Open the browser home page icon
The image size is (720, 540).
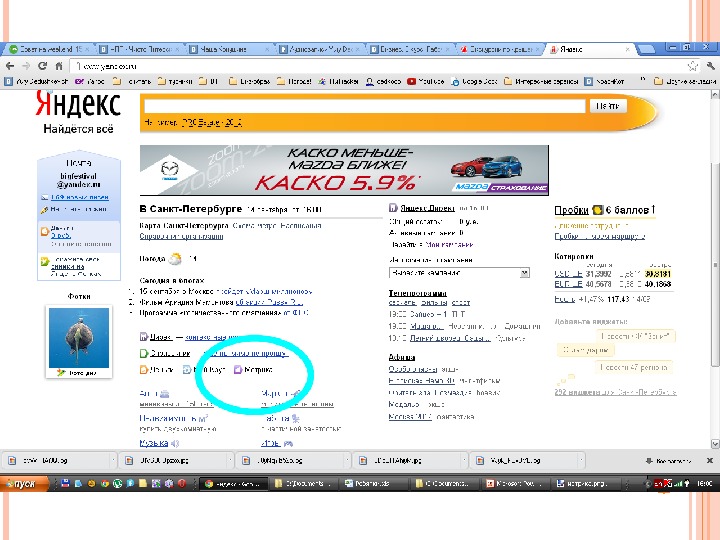point(59,66)
